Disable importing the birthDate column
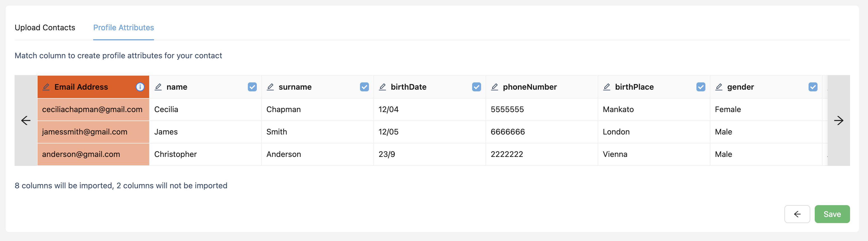Screen dimensions: 868x241 tap(476, 87)
